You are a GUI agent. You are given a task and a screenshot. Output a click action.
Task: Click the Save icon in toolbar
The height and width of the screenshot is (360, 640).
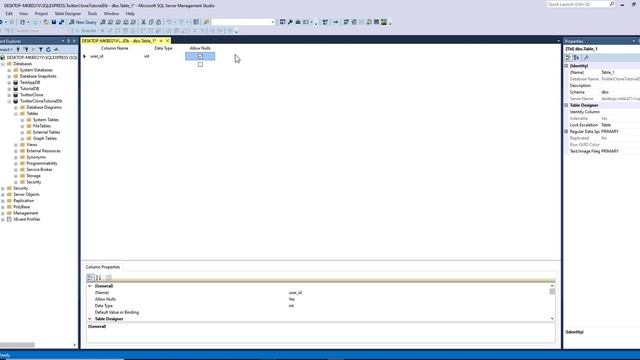tap(53, 22)
